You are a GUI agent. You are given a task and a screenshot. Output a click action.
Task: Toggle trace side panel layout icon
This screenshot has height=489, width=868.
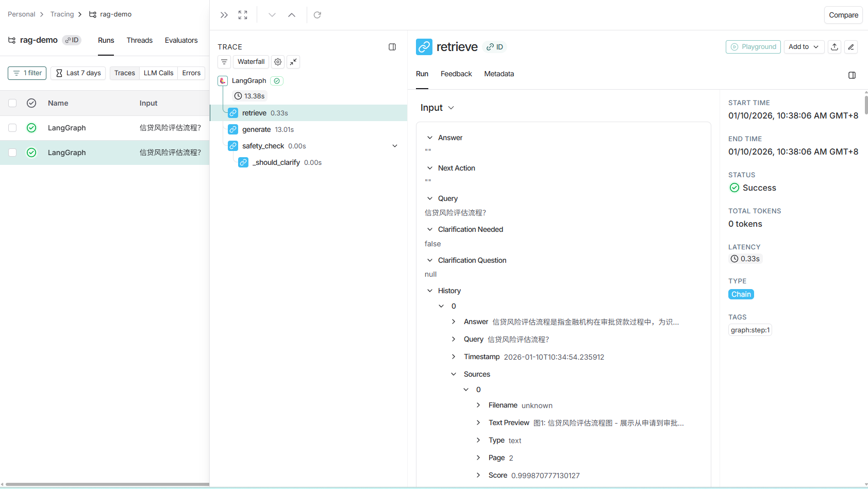(392, 47)
